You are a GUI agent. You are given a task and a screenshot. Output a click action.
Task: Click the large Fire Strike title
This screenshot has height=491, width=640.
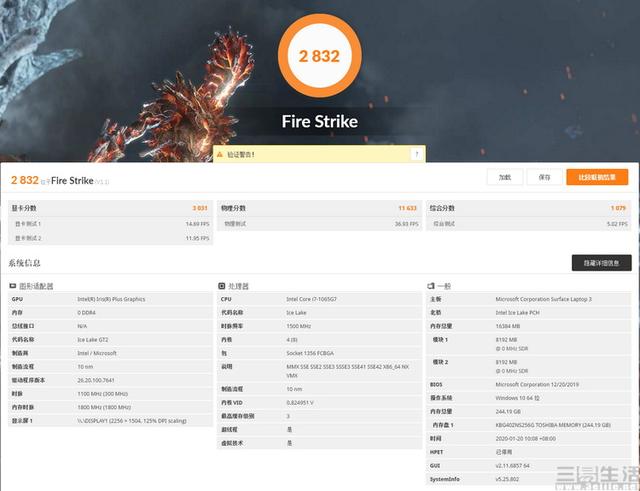319,122
